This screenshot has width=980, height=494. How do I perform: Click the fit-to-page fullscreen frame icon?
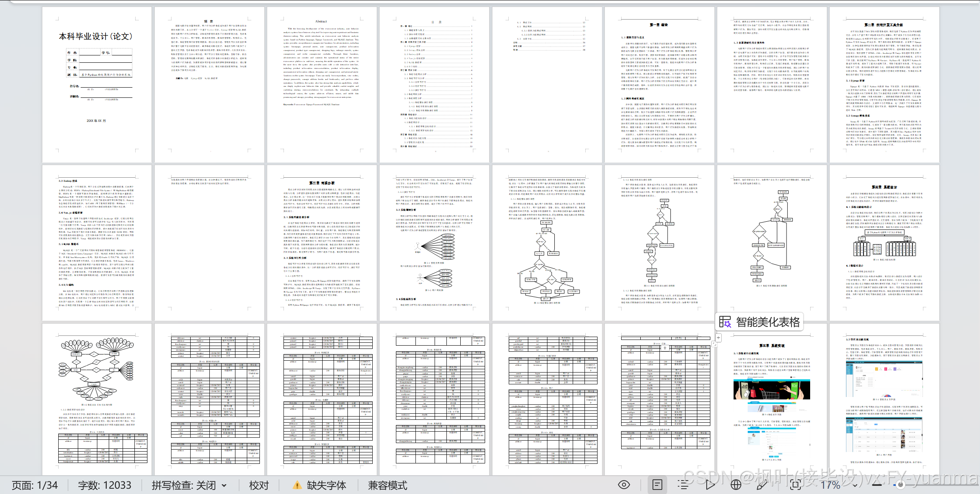(795, 485)
